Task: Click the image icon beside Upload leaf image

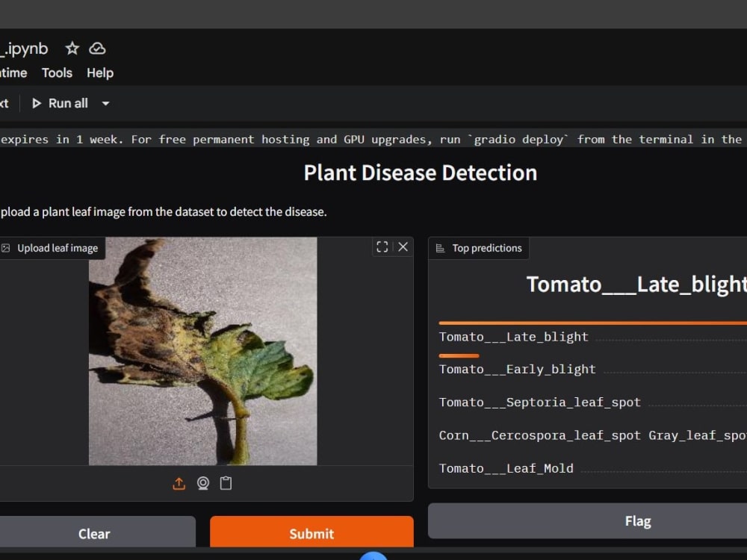Action: [x=6, y=248]
